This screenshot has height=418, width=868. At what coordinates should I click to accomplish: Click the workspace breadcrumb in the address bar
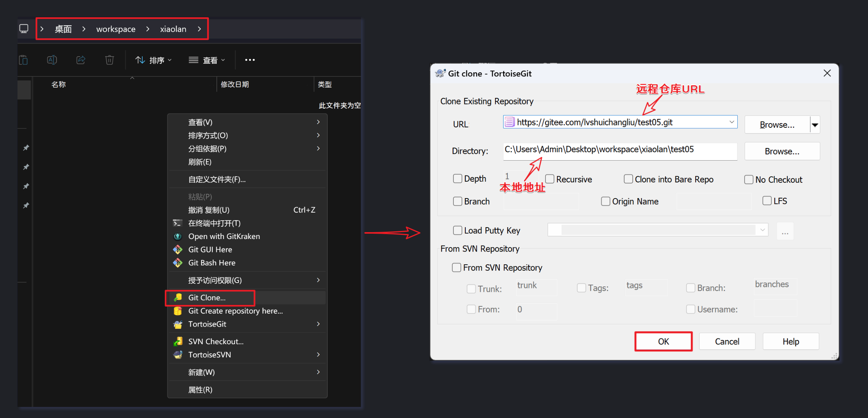click(x=116, y=29)
